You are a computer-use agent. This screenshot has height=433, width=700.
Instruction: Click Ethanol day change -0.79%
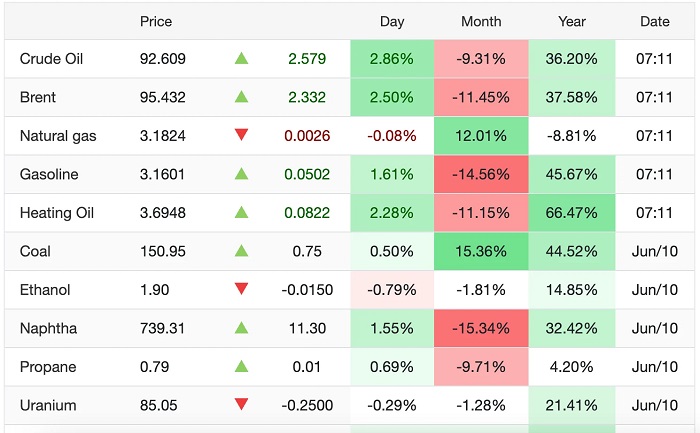[x=392, y=290]
